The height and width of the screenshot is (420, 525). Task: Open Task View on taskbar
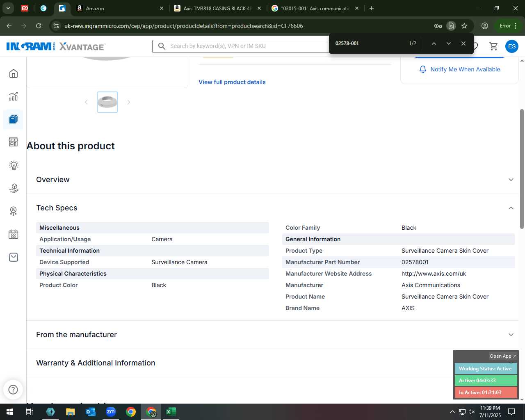[30, 412]
